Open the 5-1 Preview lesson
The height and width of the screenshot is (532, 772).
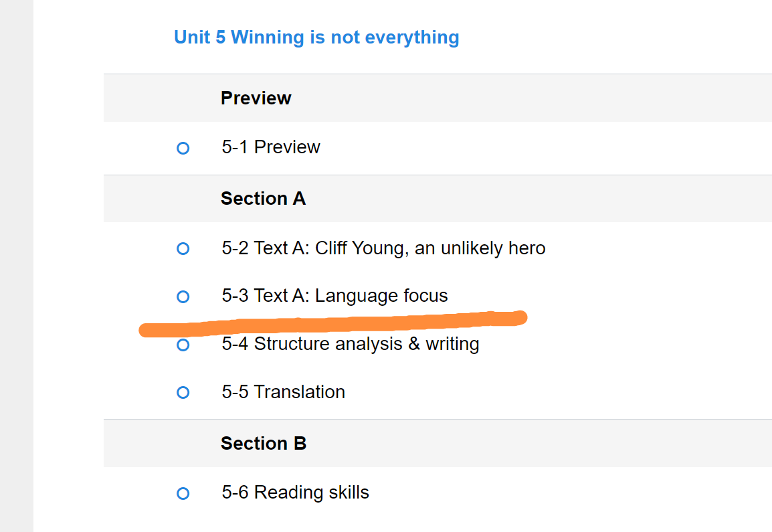pos(271,147)
